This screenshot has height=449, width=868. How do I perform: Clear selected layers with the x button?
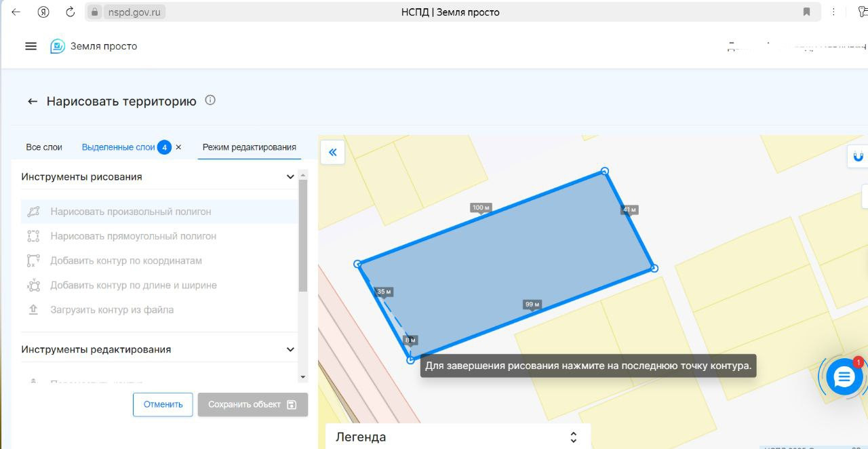coord(178,147)
